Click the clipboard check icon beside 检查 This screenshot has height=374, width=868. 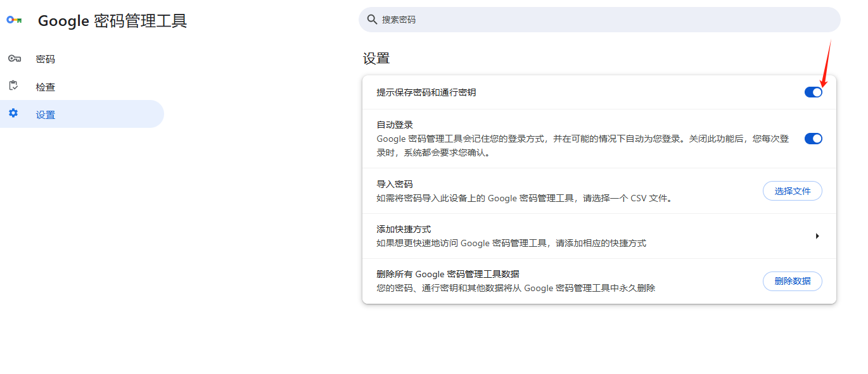(13, 86)
